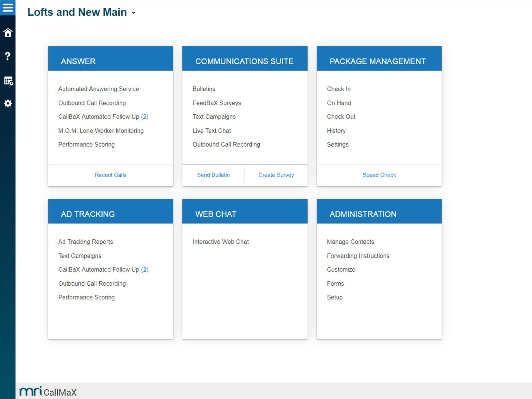
Task: Open Manage Contacts in Administration
Action: [x=350, y=242]
